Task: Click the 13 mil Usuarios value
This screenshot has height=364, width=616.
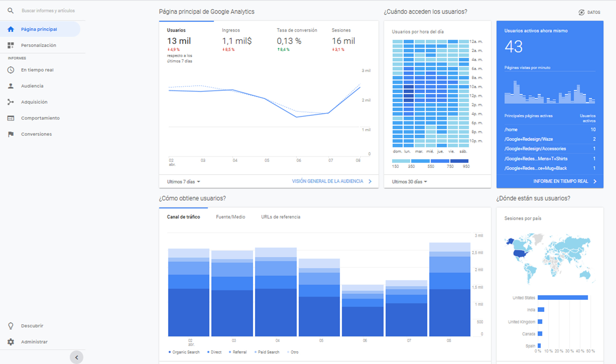Action: [179, 41]
